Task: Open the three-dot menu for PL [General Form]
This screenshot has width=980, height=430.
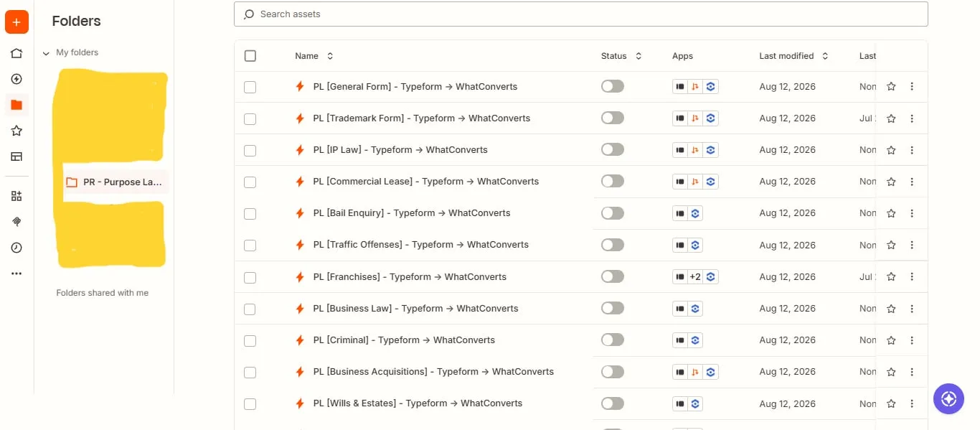Action: click(912, 86)
